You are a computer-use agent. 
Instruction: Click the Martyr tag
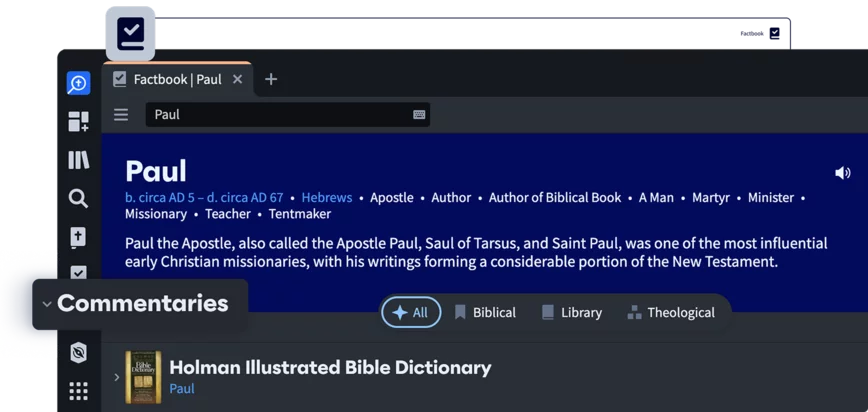[711, 198]
